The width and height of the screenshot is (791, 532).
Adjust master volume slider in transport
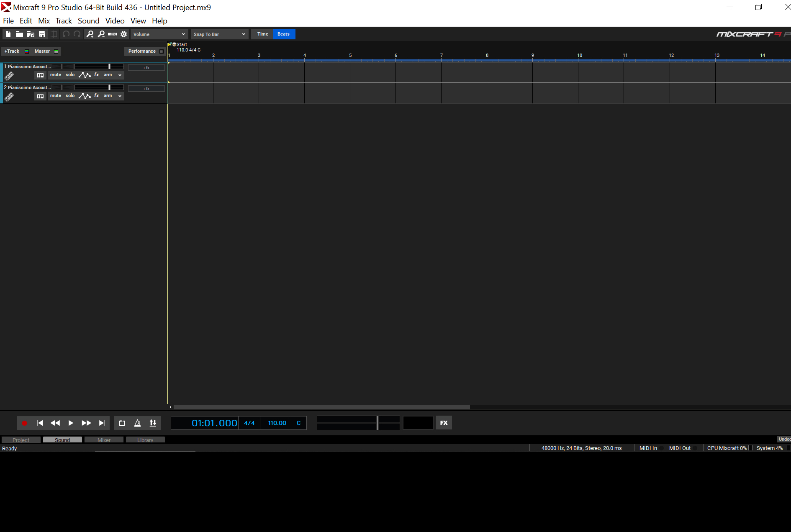pyautogui.click(x=358, y=423)
